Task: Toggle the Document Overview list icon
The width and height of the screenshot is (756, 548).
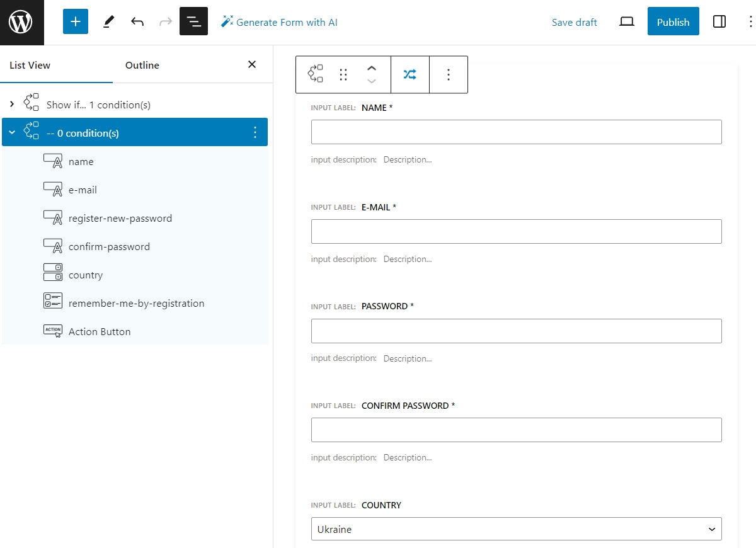Action: click(x=193, y=22)
